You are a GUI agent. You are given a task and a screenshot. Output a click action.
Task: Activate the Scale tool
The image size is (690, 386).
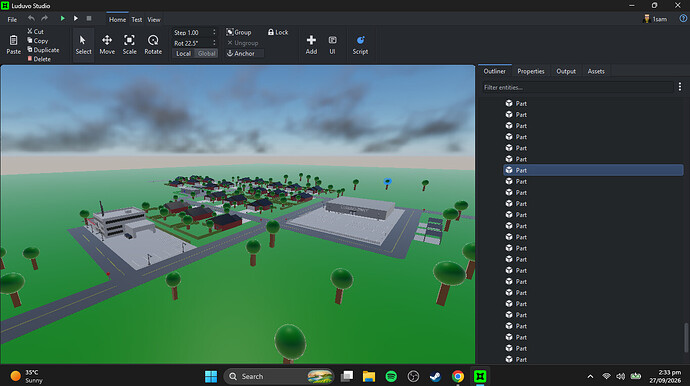129,44
